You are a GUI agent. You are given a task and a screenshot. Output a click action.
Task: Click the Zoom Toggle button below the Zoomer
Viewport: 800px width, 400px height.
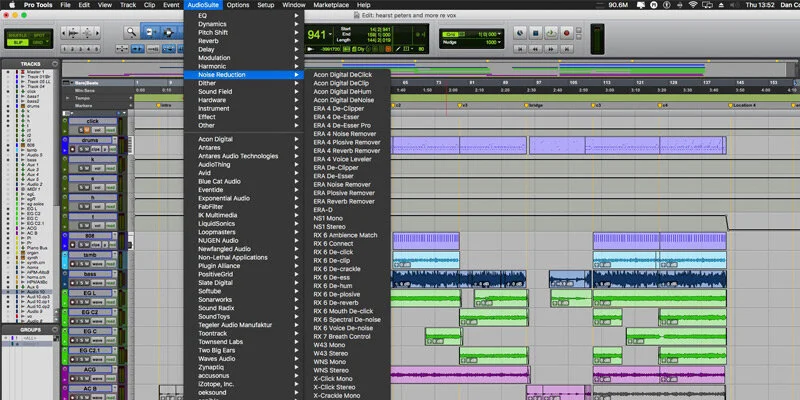point(122,49)
